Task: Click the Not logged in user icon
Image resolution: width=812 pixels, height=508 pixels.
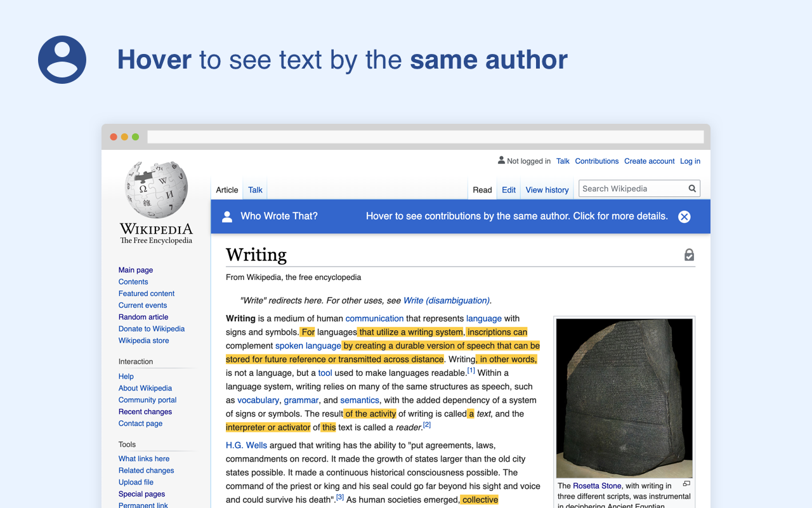Action: click(x=501, y=161)
